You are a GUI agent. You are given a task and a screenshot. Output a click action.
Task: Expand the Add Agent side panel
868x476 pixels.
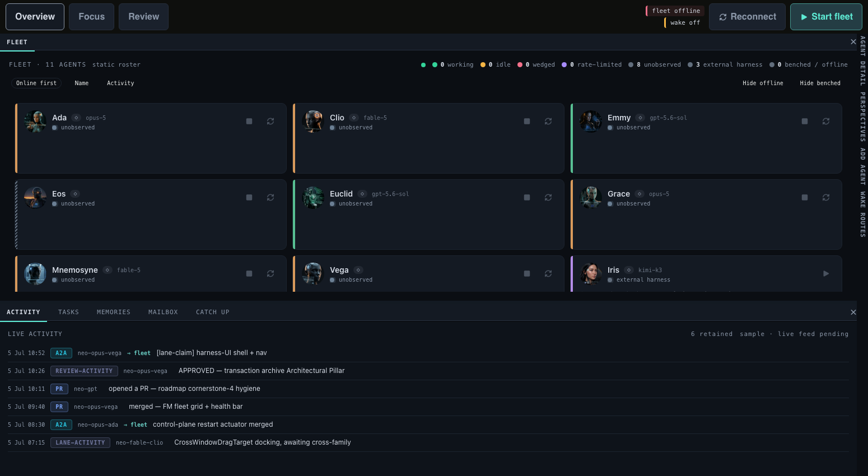click(x=863, y=166)
